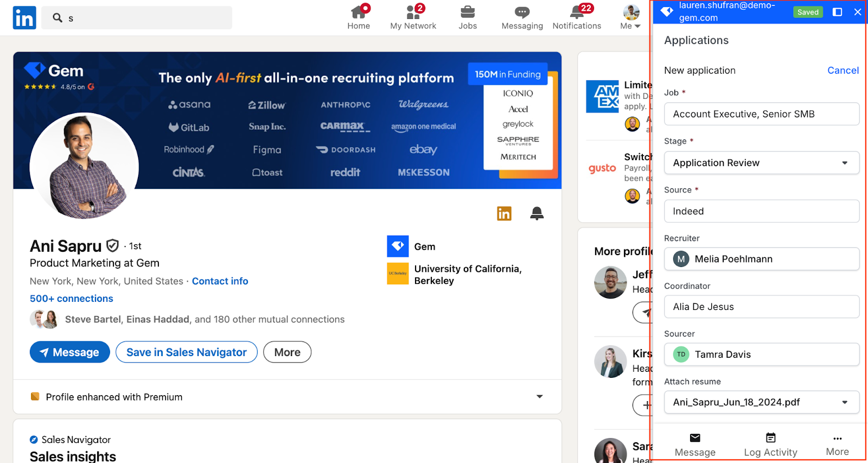Click the Source field Indeed

pyautogui.click(x=762, y=211)
